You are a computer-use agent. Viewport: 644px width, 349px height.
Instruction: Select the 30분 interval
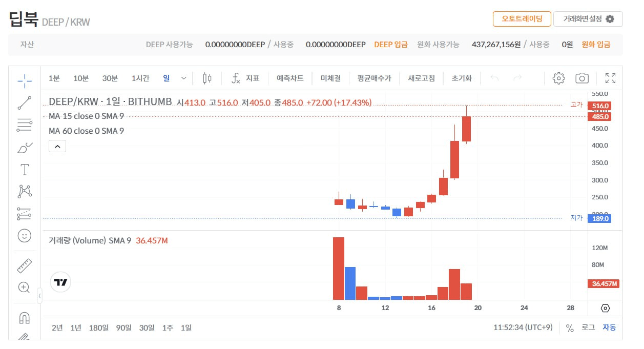click(110, 78)
